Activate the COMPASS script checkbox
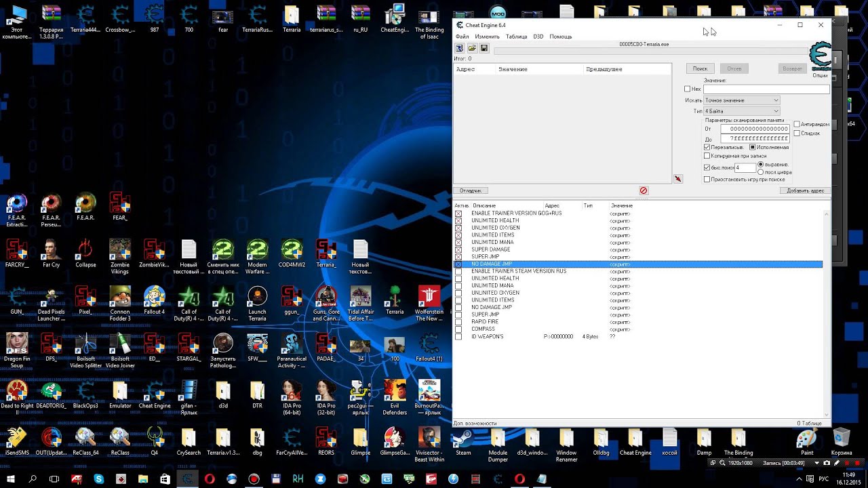This screenshot has width=868, height=488. tap(458, 329)
